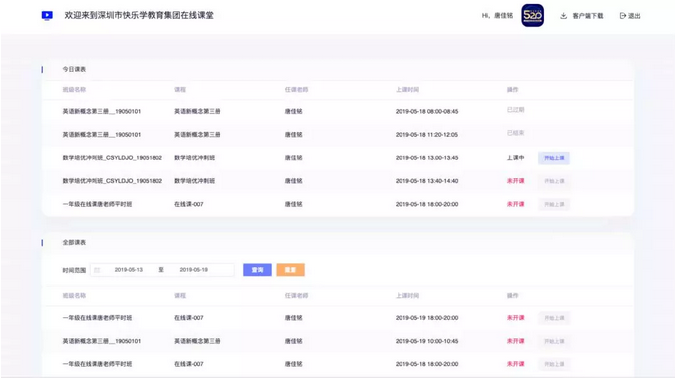Open the 520 user avatar image
The width and height of the screenshot is (675, 380).
tap(533, 15)
